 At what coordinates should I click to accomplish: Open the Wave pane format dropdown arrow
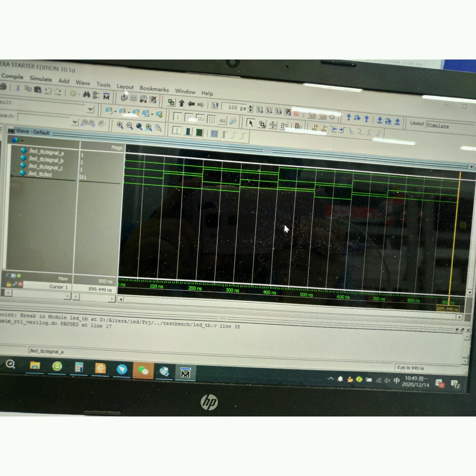point(22,140)
